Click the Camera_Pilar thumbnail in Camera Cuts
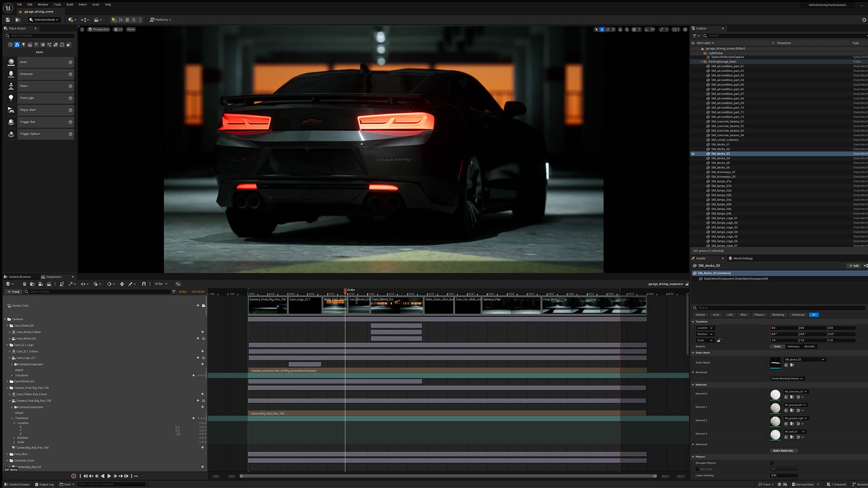Screen dimensions: 868x488 (x=511, y=305)
